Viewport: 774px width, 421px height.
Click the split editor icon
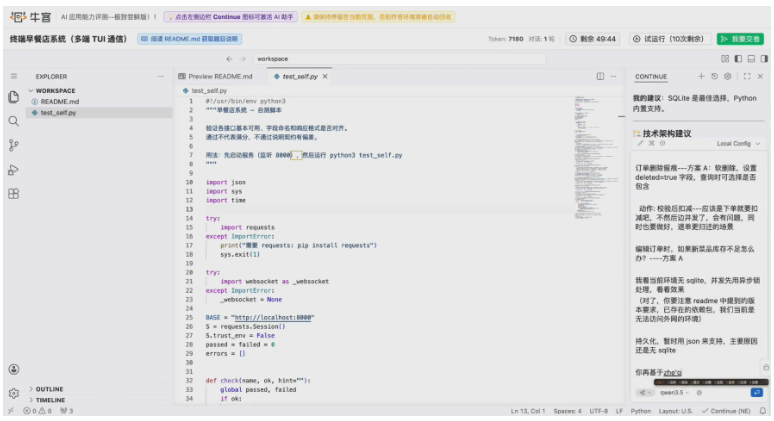[x=600, y=76]
